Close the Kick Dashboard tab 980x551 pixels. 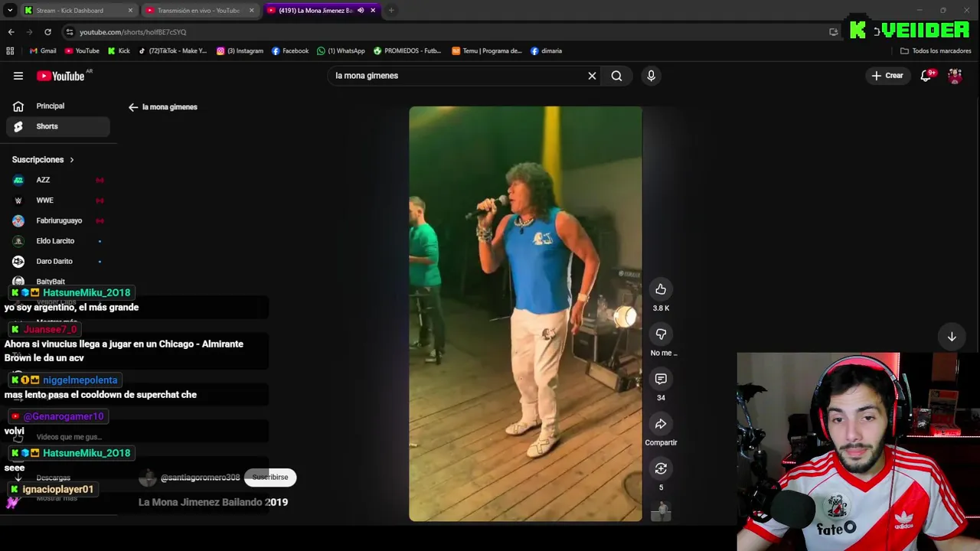(x=130, y=11)
